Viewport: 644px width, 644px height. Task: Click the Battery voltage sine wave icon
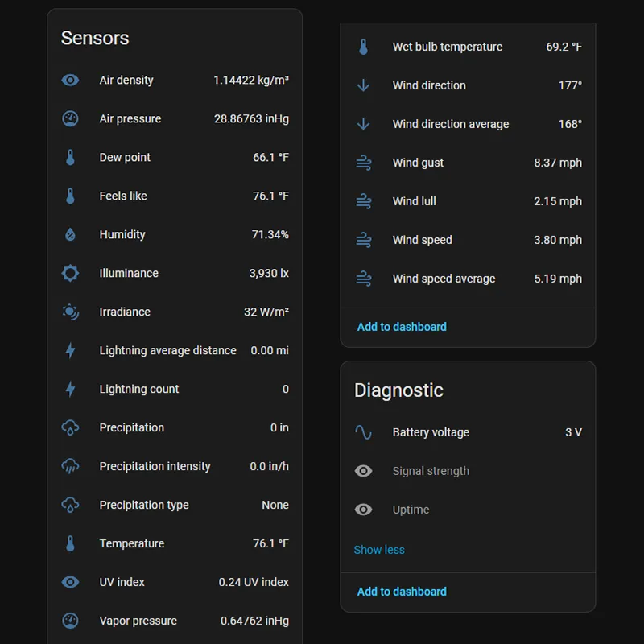[x=364, y=432]
